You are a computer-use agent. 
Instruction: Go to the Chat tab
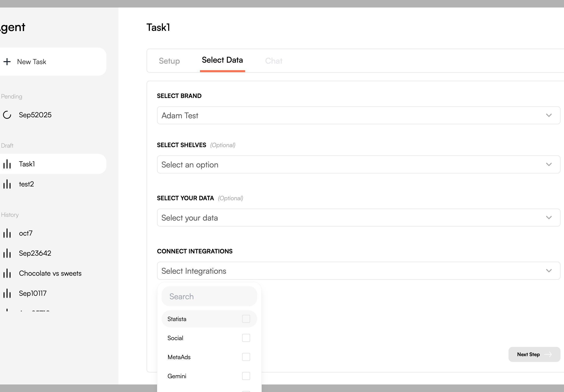[273, 61]
